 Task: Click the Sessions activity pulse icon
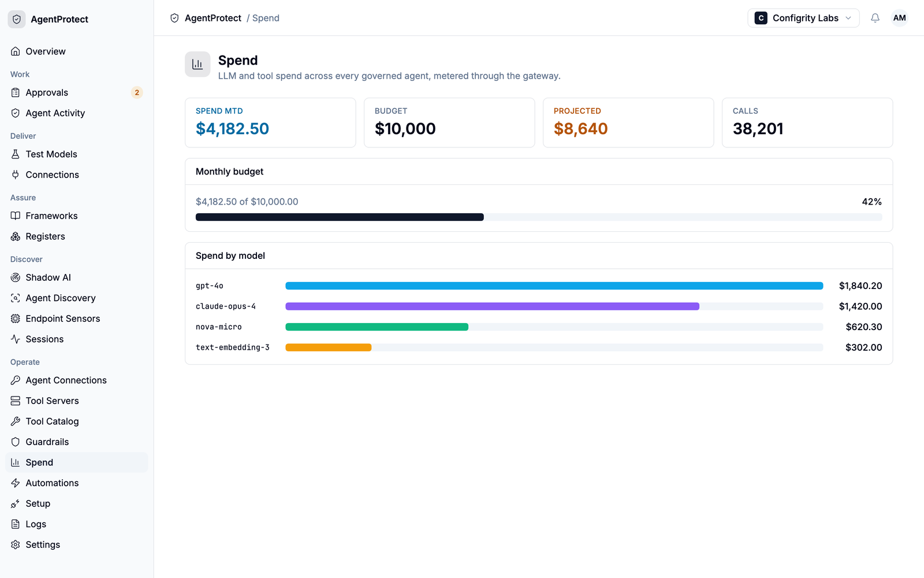pos(16,339)
